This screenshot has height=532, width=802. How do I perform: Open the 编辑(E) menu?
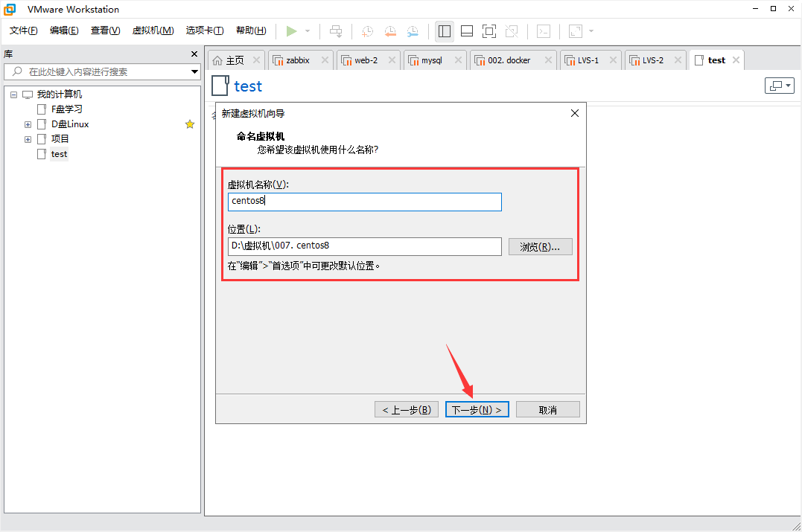click(x=64, y=31)
